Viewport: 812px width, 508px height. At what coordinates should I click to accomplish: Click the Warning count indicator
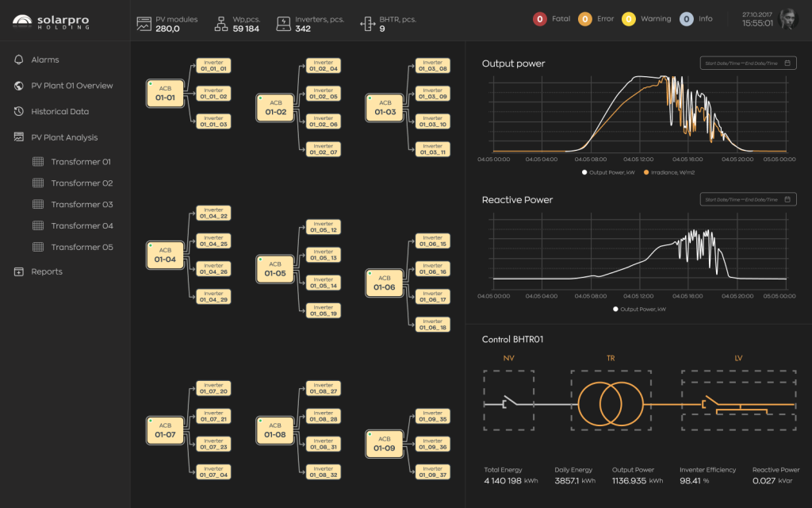click(x=628, y=19)
